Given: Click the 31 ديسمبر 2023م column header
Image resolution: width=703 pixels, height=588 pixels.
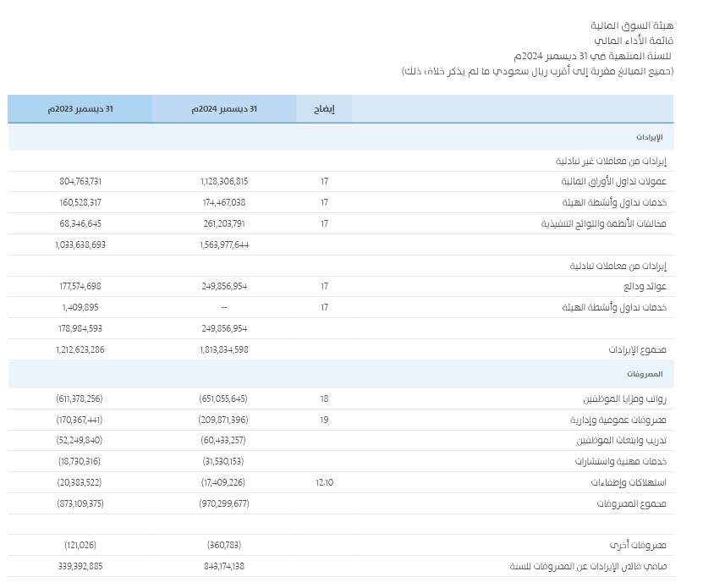Looking at the screenshot, I should tap(80, 109).
